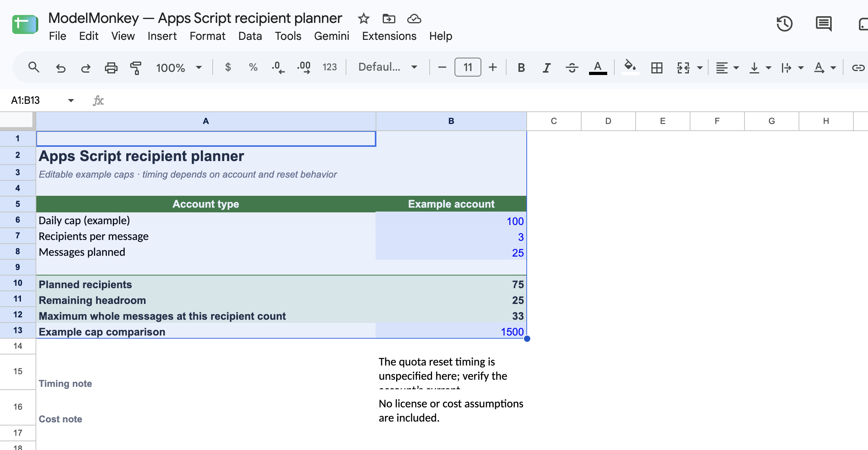This screenshot has width=868, height=450.
Task: Select the 'Messages planned' value 25
Action: pos(451,252)
